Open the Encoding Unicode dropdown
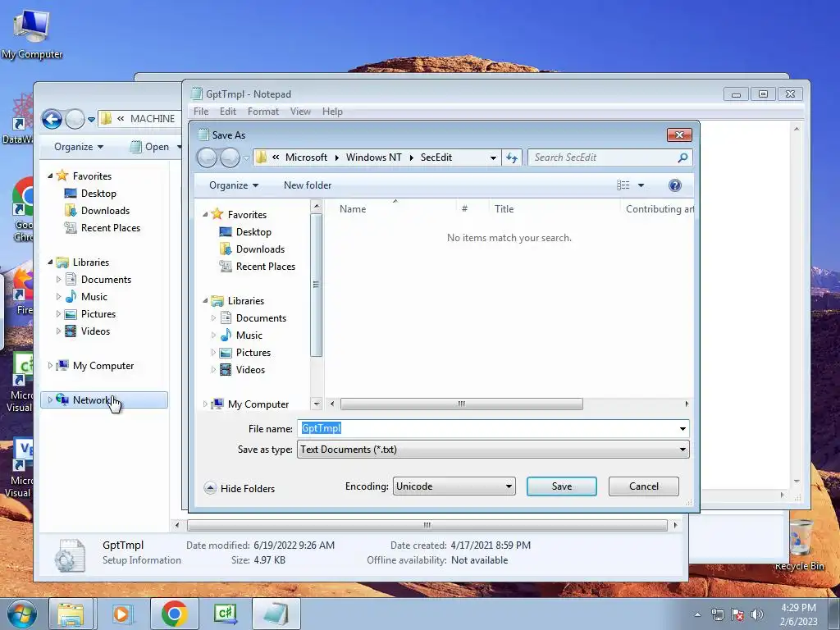Screen dimensions: 840x630 (x=454, y=486)
